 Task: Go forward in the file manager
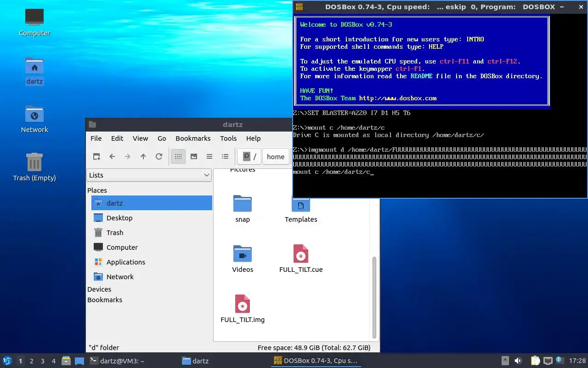128,156
